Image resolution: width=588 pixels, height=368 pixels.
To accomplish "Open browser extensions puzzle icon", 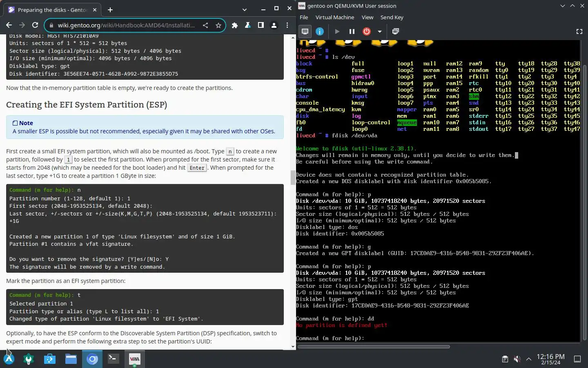I will (235, 25).
